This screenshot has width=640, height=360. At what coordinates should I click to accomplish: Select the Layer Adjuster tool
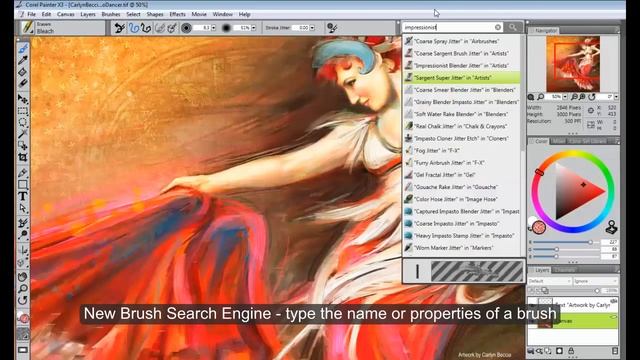(x=23, y=99)
